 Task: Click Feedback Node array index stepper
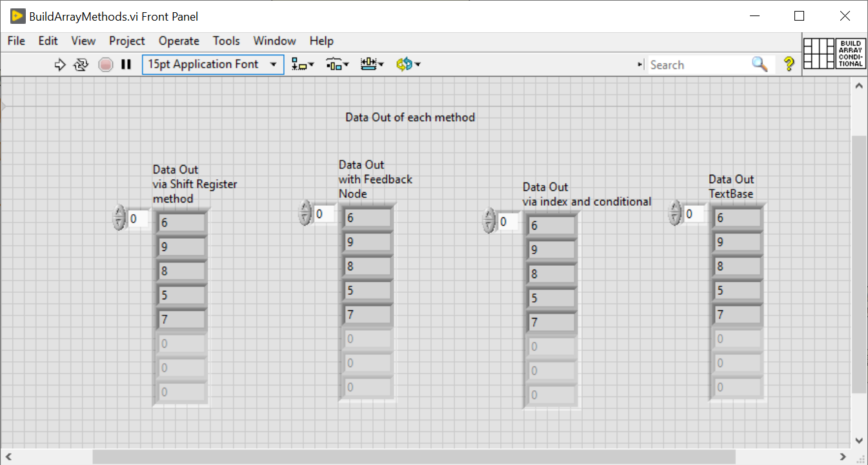point(305,213)
